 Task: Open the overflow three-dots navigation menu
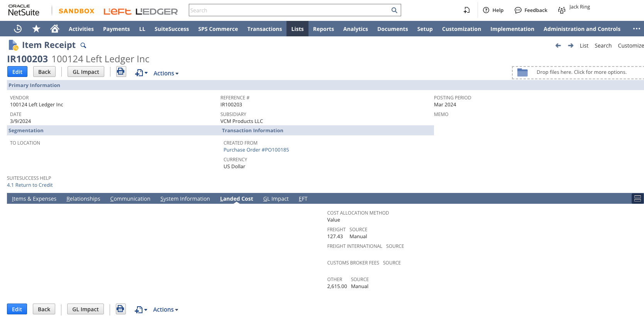[x=637, y=29]
